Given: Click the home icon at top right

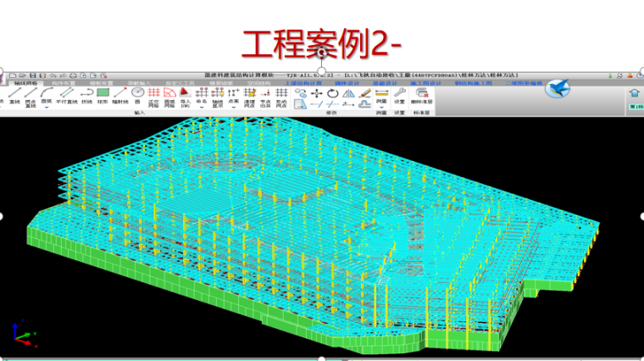Looking at the screenshot, I should pos(634,93).
